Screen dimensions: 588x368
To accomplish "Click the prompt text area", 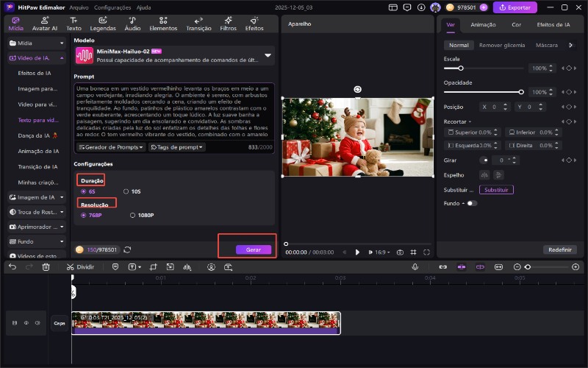I will pyautogui.click(x=174, y=111).
